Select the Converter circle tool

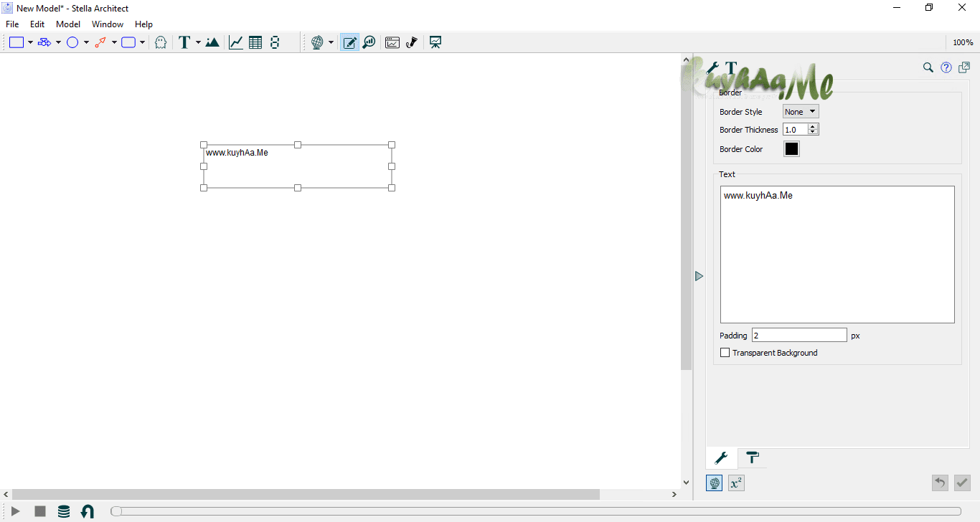72,43
